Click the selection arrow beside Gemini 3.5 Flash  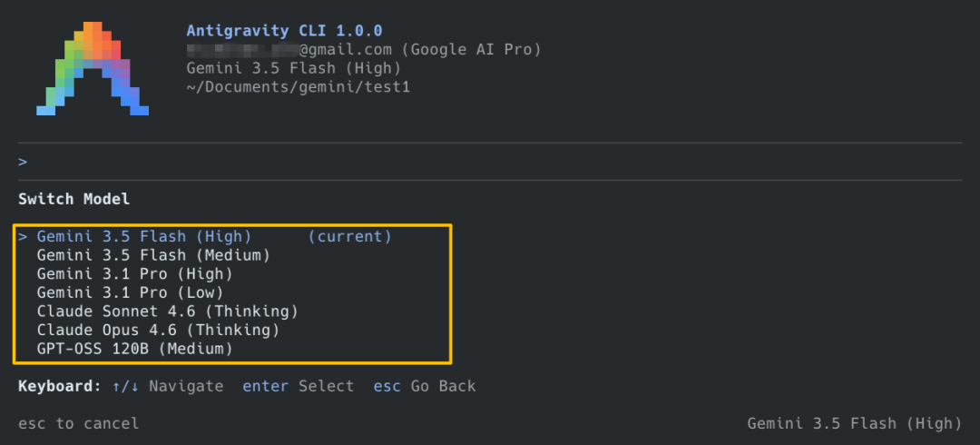(23, 237)
